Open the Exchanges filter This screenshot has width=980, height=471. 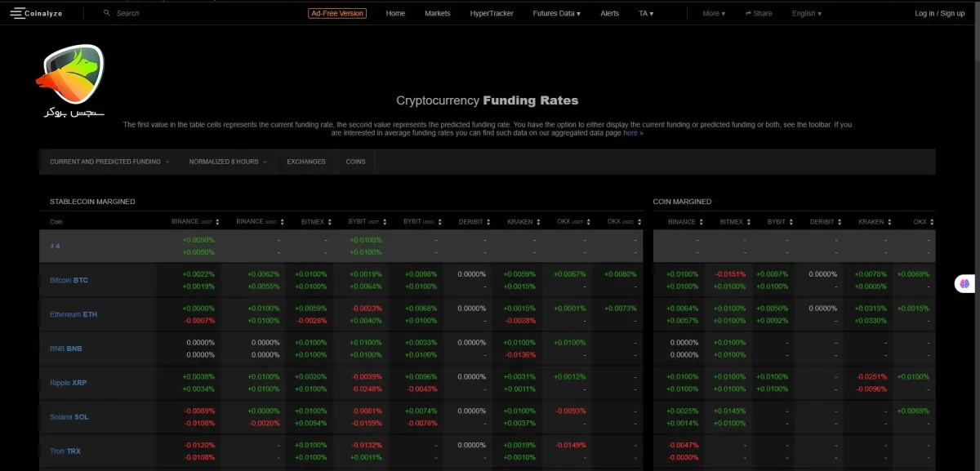click(x=306, y=162)
